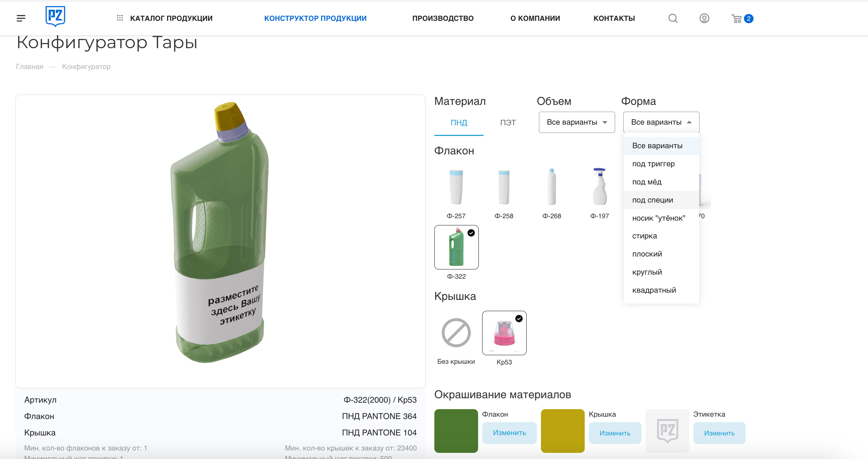Click Изменить for Флакон color
868x459 pixels.
(x=510, y=433)
